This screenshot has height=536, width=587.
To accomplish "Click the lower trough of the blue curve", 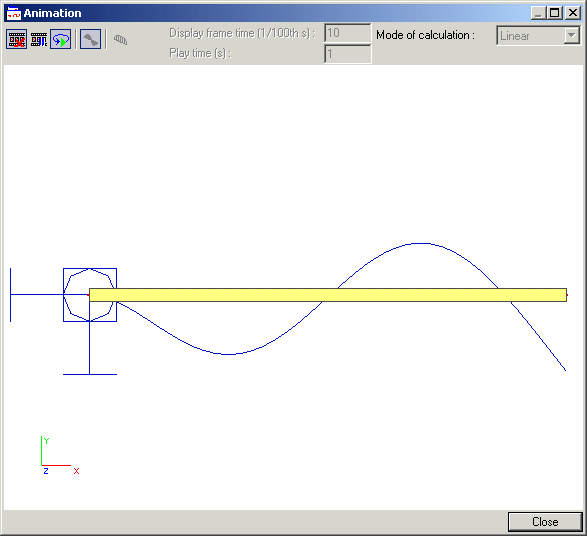I will (228, 354).
